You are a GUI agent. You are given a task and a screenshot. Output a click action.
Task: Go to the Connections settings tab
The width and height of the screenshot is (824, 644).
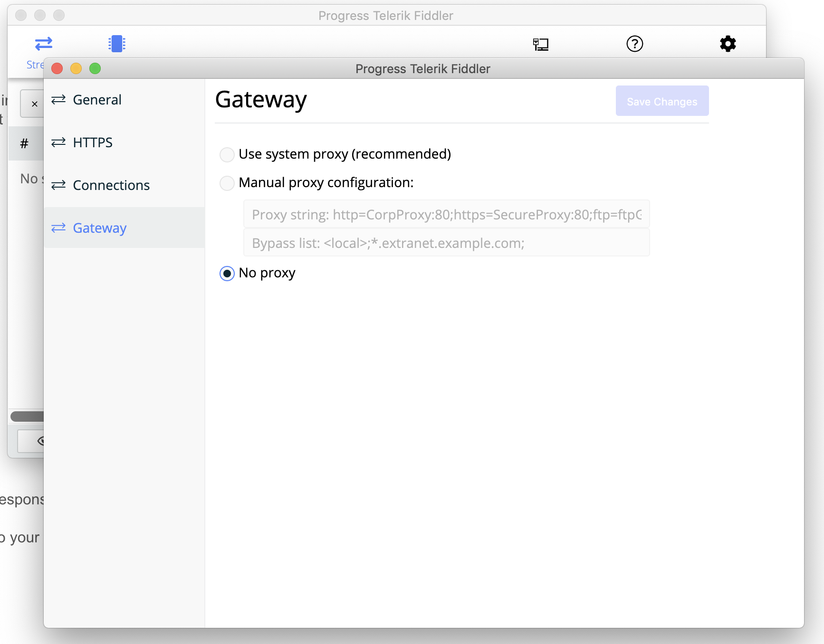111,185
